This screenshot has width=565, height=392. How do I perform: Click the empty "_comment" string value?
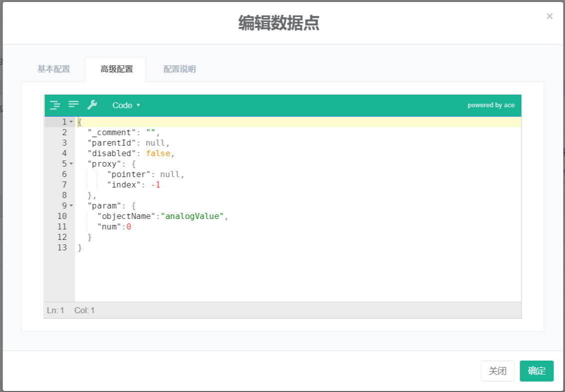pos(151,133)
